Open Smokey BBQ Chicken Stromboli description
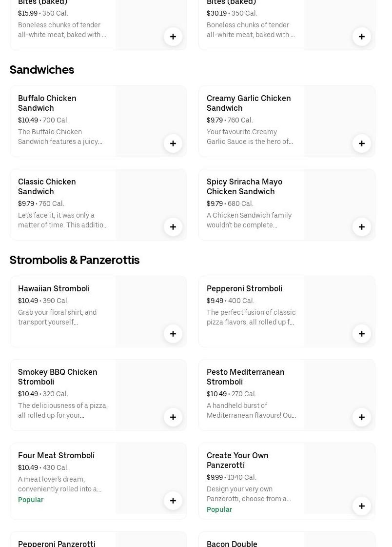Viewport: 392px width, 547px height. click(x=63, y=410)
